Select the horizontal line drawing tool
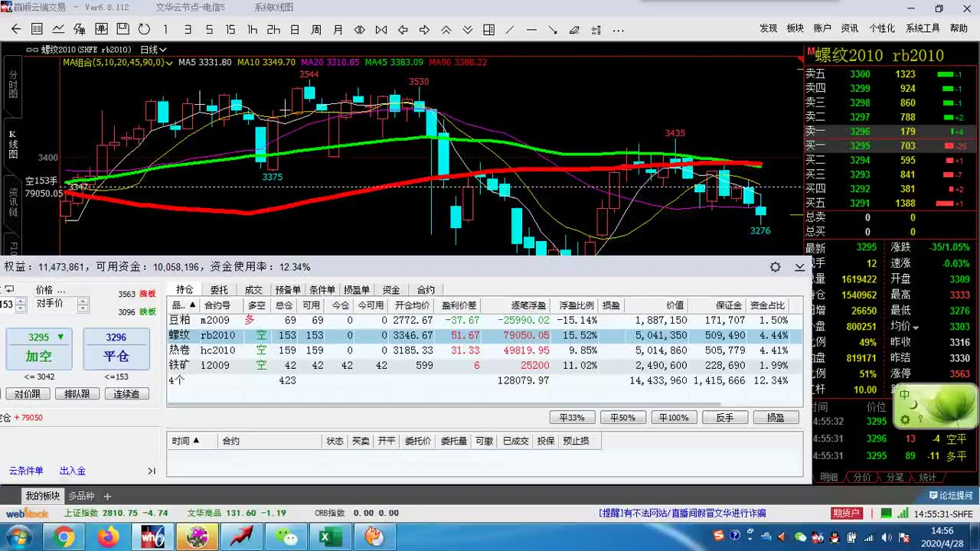The width and height of the screenshot is (980, 551). [531, 29]
